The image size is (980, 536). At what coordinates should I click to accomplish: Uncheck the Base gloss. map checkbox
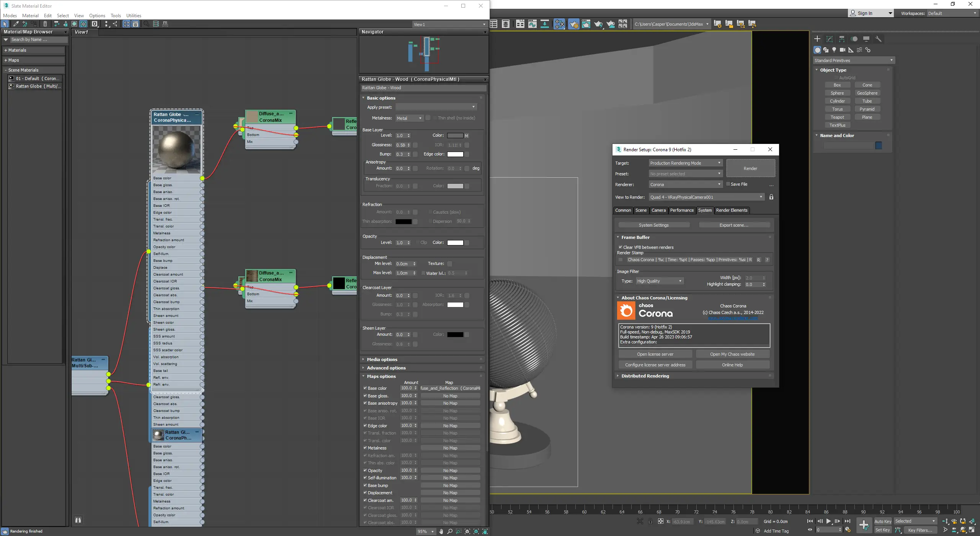tap(365, 396)
